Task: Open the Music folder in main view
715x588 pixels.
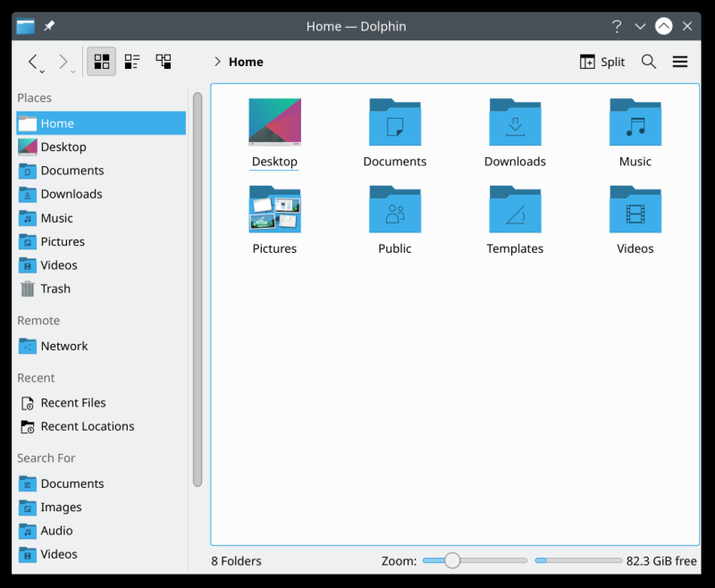Action: [635, 122]
